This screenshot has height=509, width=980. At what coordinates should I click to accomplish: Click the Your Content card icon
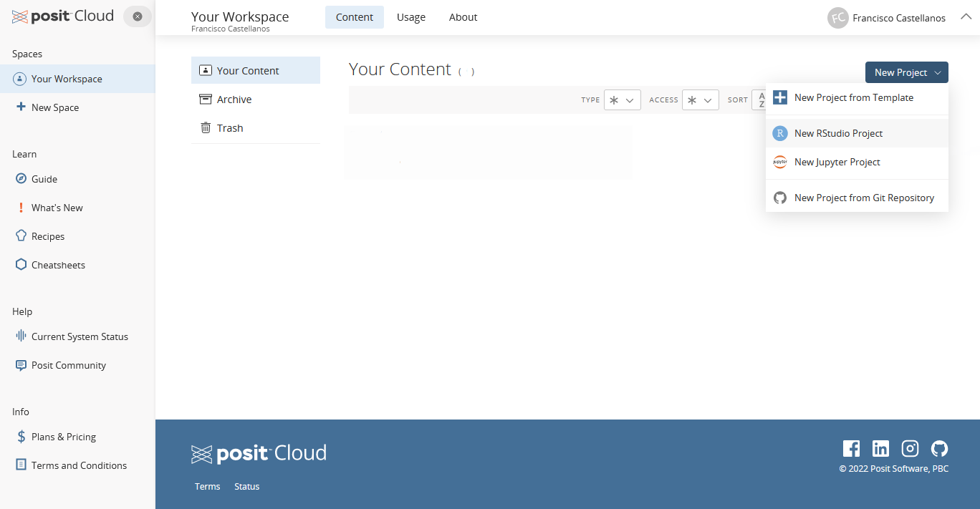click(x=206, y=70)
